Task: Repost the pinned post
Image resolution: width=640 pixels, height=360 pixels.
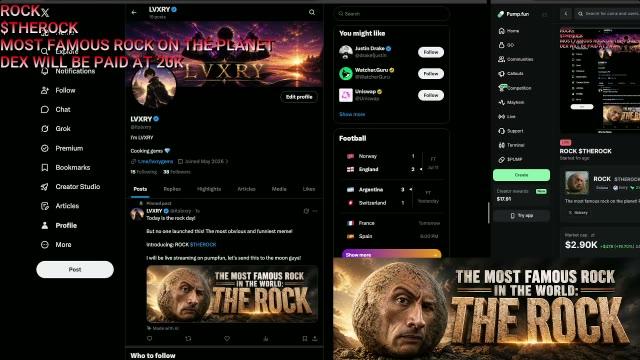Action: point(188,339)
